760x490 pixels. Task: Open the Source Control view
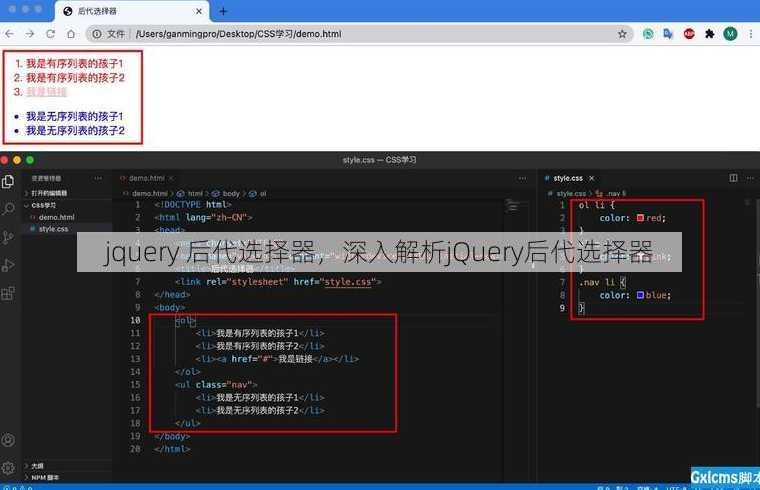click(x=8, y=237)
